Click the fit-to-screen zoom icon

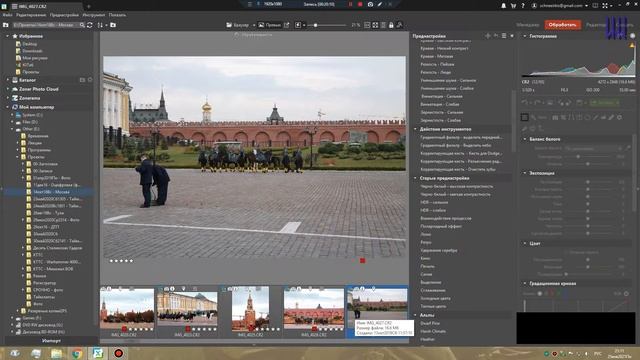(x=375, y=25)
